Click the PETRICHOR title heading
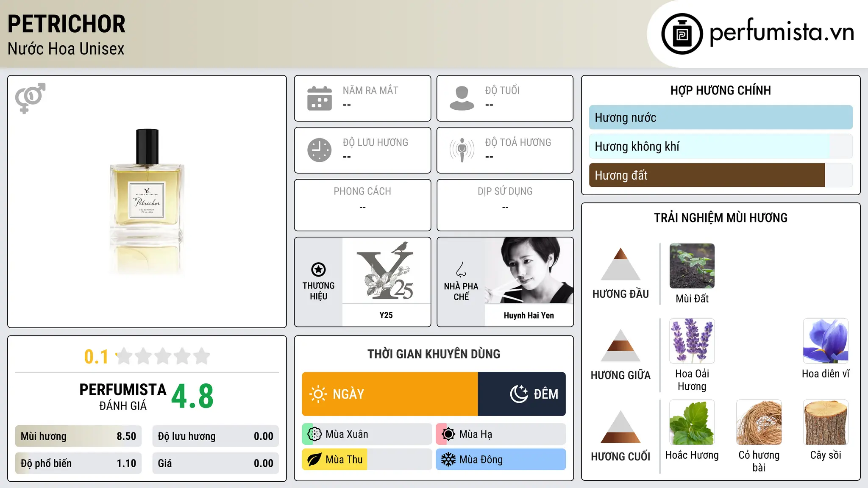Screen dimensions: 868x488 [67, 24]
